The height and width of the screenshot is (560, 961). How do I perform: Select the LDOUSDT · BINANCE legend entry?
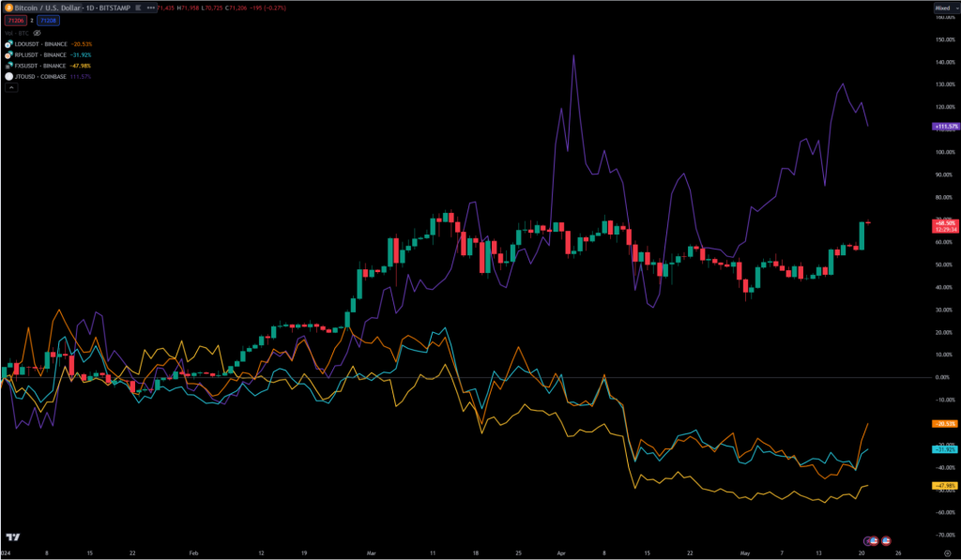click(x=40, y=44)
